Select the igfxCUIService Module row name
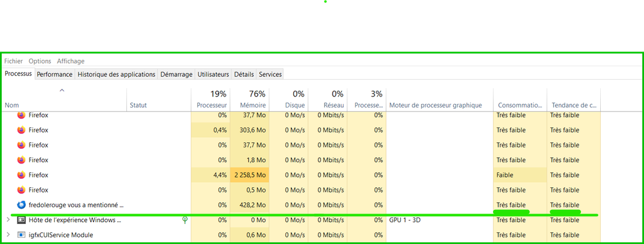The image size is (644, 244). pyautogui.click(x=61, y=235)
